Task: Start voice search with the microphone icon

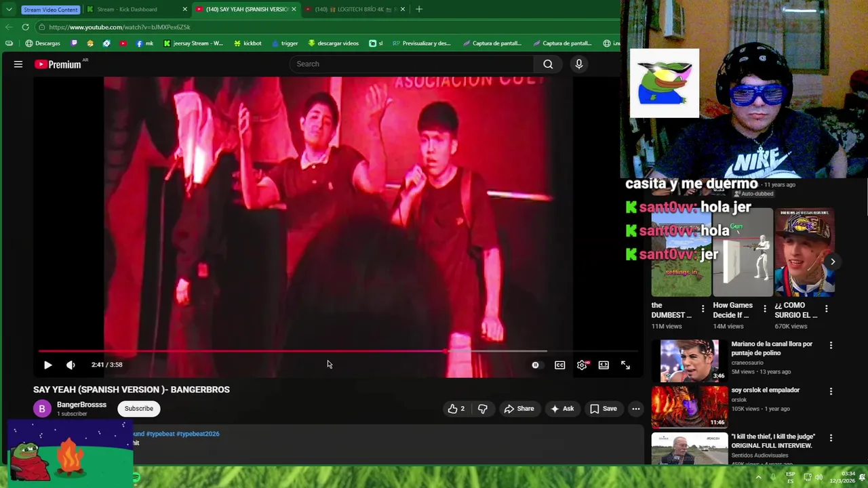Action: [578, 64]
